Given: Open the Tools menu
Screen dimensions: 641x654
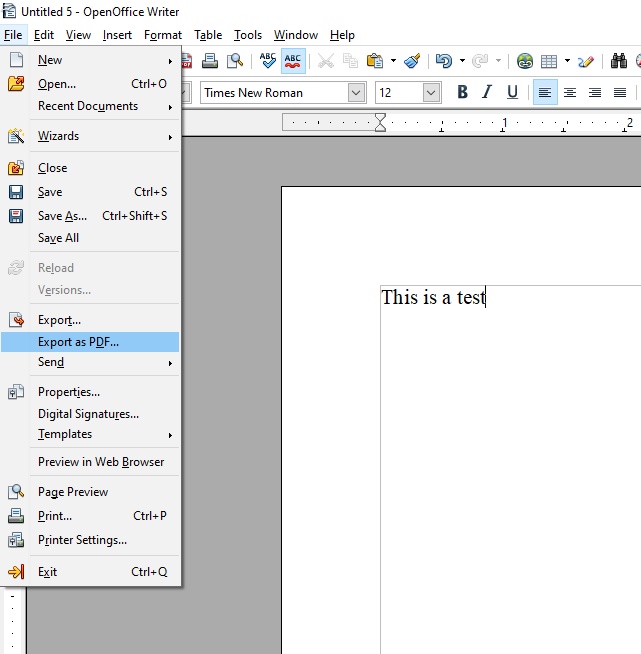Looking at the screenshot, I should [x=248, y=35].
